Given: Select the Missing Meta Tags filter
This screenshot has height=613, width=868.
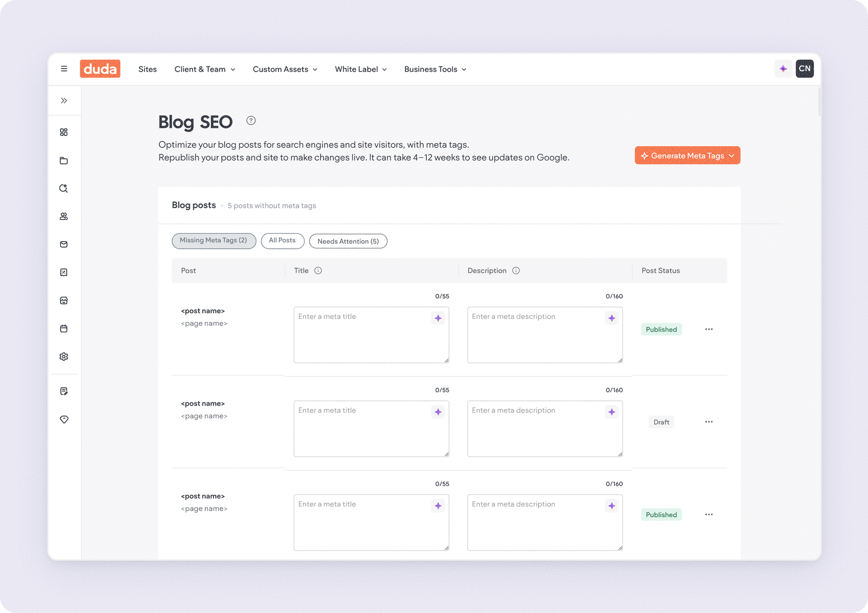Looking at the screenshot, I should 213,241.
